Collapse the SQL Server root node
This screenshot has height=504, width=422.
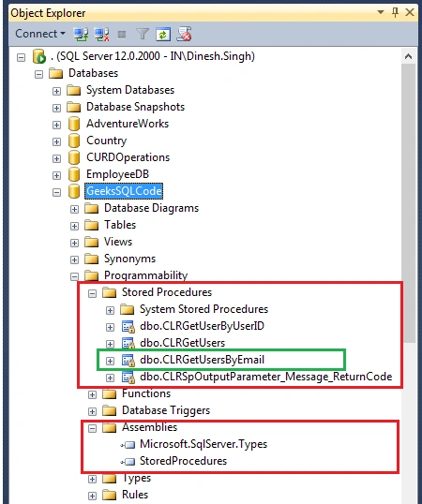pos(22,57)
